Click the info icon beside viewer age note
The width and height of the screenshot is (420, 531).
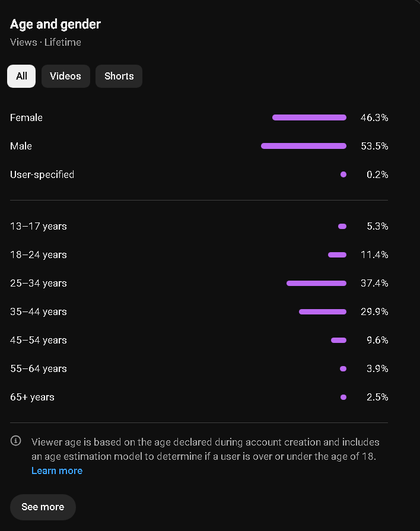click(16, 441)
